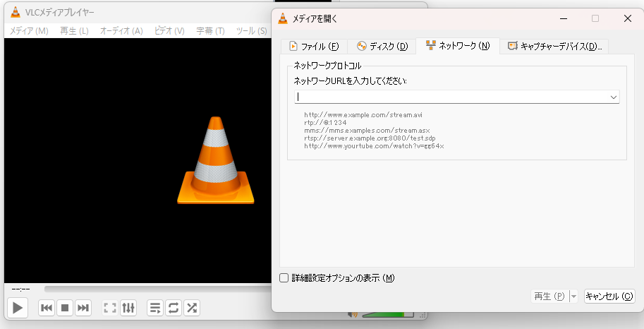Open the ツール (S) menu
The width and height of the screenshot is (644, 329).
click(x=251, y=31)
